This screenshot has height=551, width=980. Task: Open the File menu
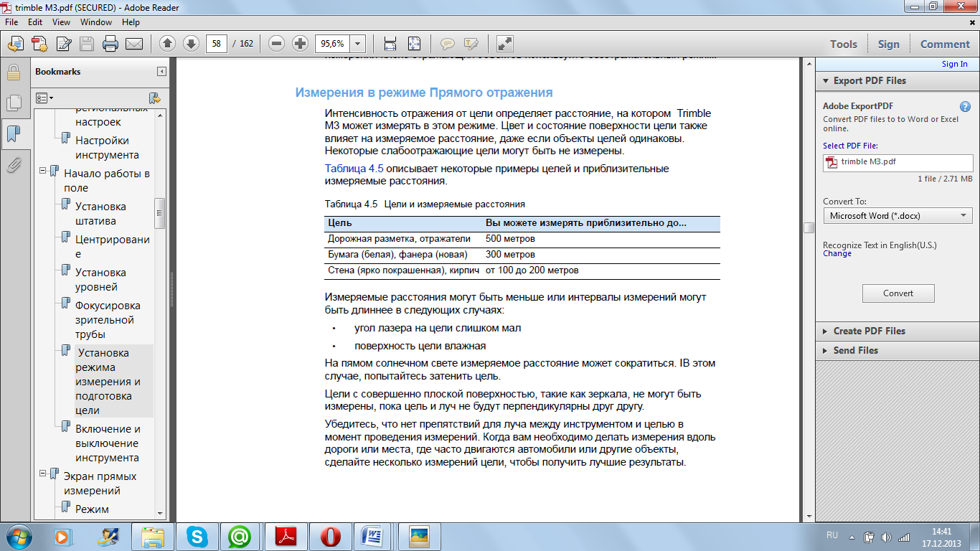pyautogui.click(x=11, y=22)
